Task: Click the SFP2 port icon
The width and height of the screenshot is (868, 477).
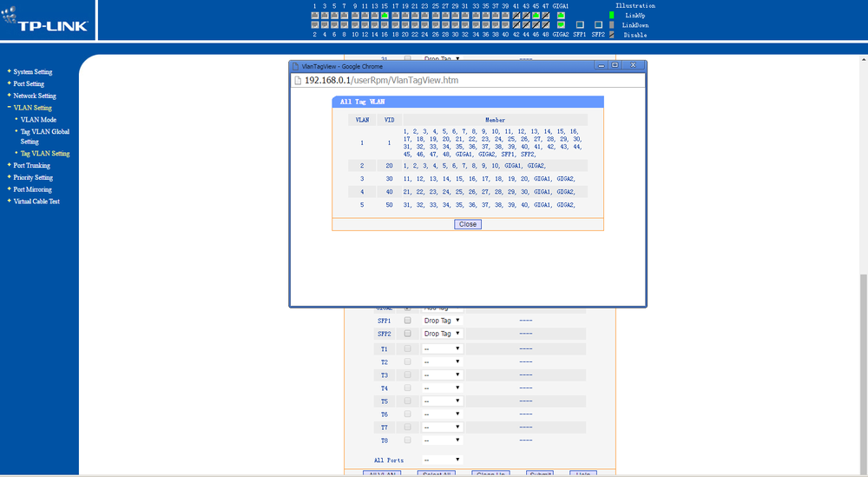Action: (x=598, y=25)
